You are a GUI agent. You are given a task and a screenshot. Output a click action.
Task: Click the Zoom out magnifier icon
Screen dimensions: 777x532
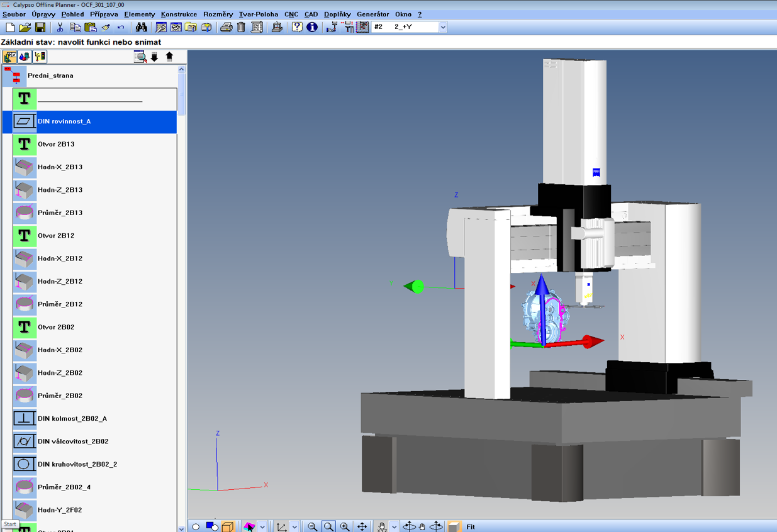click(x=313, y=526)
